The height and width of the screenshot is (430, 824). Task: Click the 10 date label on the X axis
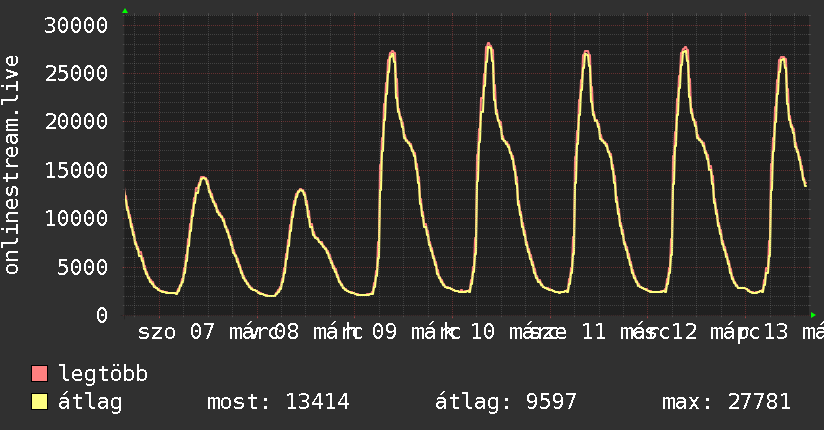click(x=483, y=331)
